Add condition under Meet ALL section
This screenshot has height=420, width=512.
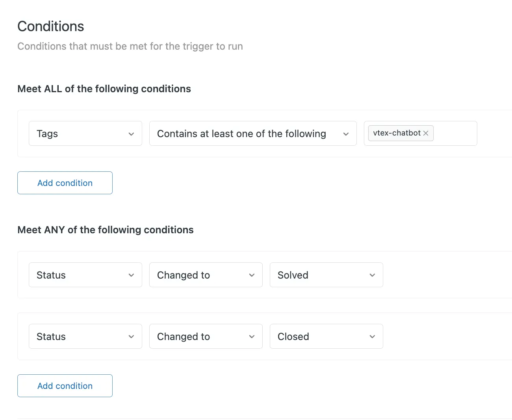click(x=65, y=183)
